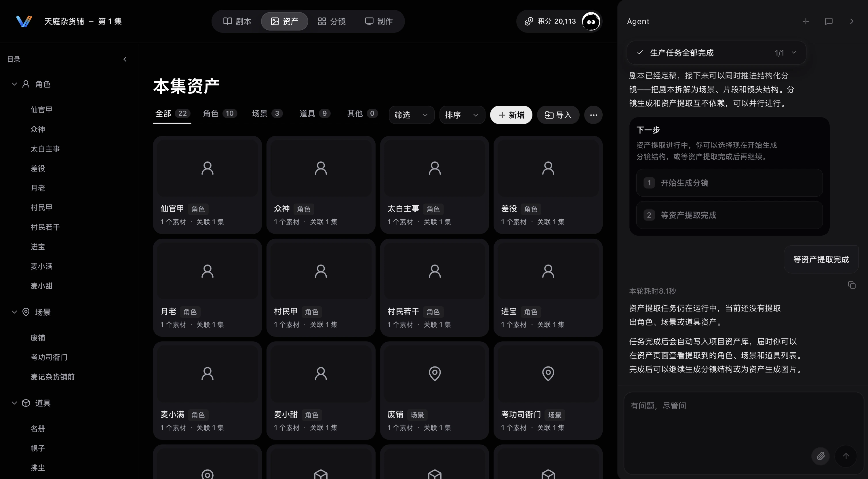Select 幌子 in the sidebar tree
The height and width of the screenshot is (479, 868).
pyautogui.click(x=37, y=448)
